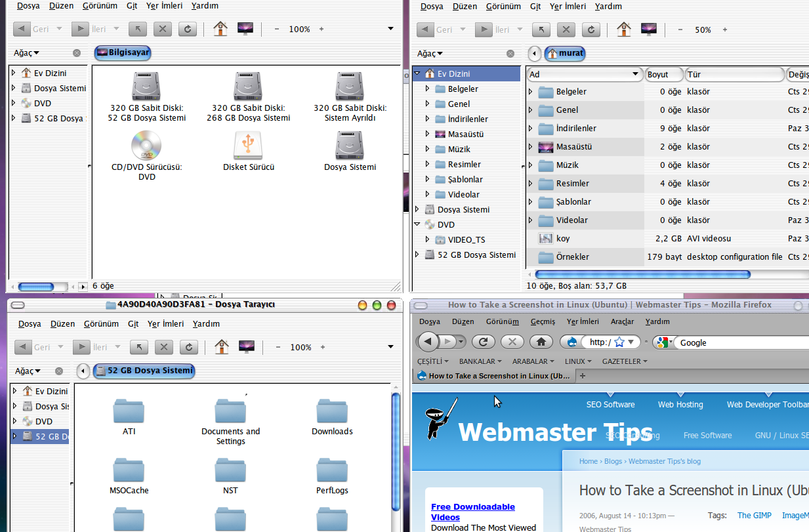Click Firefox new tab plus button
The image size is (809, 532).
(582, 376)
